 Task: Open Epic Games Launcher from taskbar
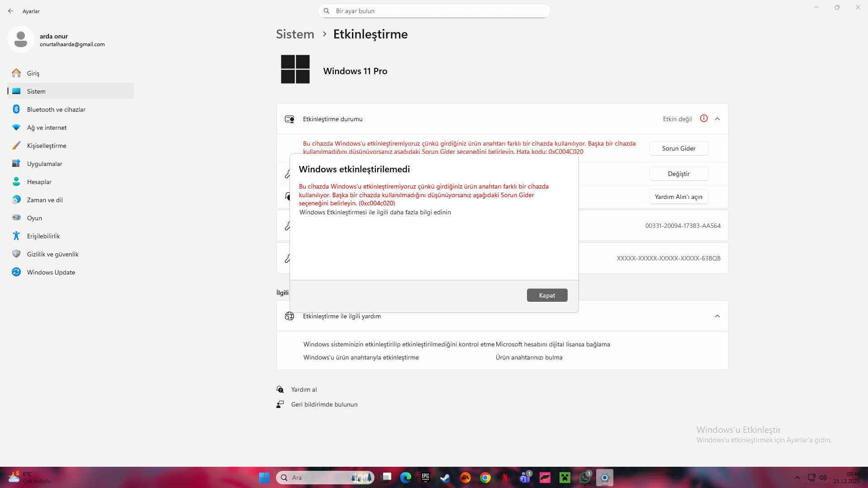[x=426, y=478]
